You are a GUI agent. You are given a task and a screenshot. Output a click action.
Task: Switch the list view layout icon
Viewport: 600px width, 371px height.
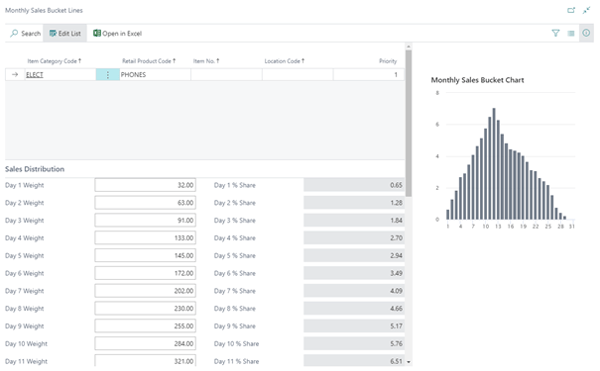click(x=571, y=33)
